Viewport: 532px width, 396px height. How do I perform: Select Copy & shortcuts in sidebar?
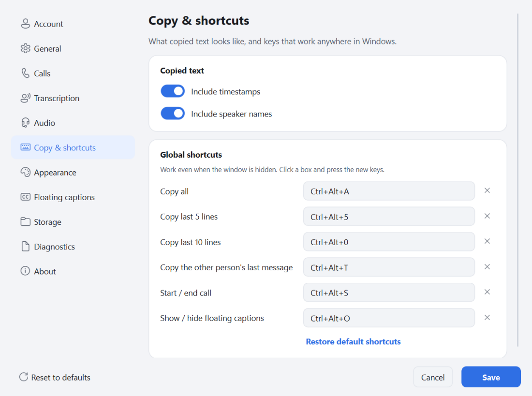point(73,147)
